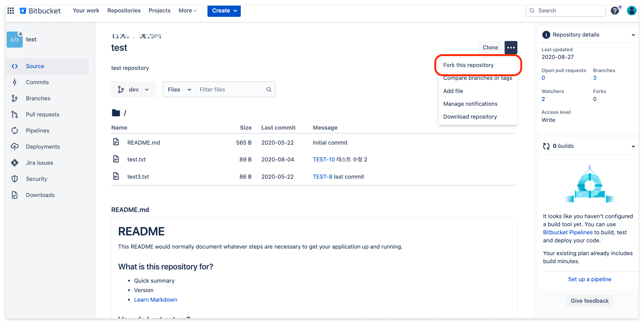
Task: Click the Repository details info icon
Action: (x=546, y=35)
